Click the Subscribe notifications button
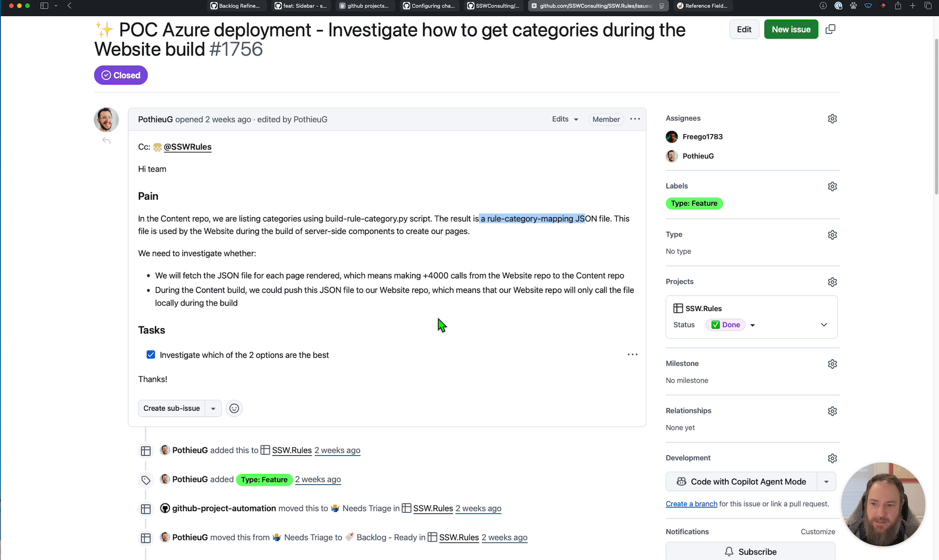Viewport: 939px width, 560px height. [750, 552]
